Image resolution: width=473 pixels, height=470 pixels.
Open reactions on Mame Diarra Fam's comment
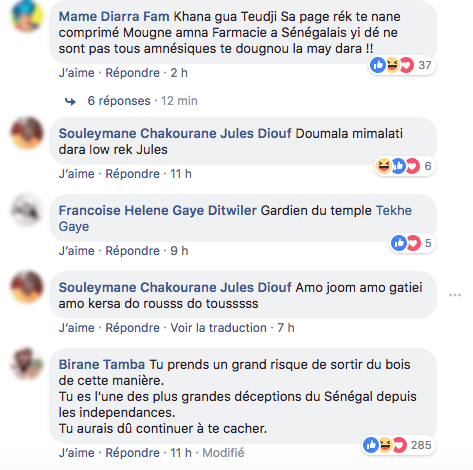(402, 65)
